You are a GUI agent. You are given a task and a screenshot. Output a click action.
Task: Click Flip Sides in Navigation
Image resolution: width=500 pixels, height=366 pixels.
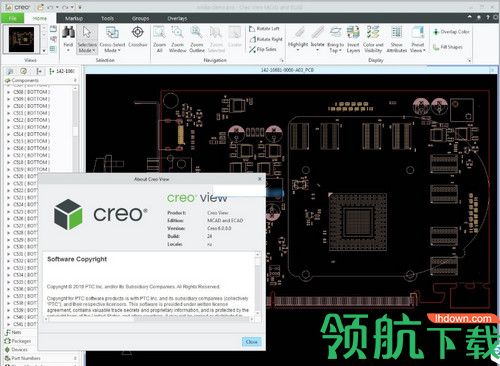(263, 49)
